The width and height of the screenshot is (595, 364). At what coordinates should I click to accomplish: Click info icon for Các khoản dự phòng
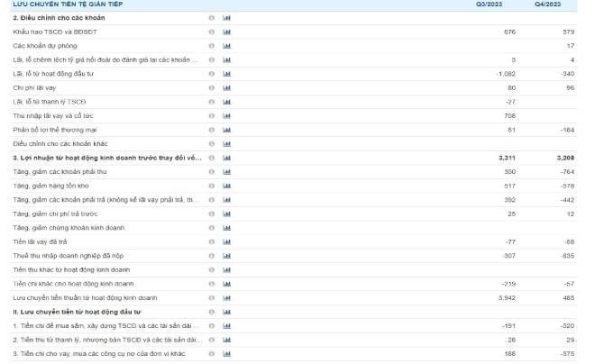[x=211, y=45]
